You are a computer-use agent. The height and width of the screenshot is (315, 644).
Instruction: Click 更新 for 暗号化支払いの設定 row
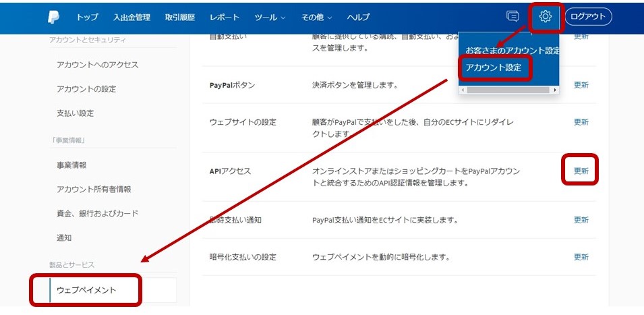(x=581, y=257)
